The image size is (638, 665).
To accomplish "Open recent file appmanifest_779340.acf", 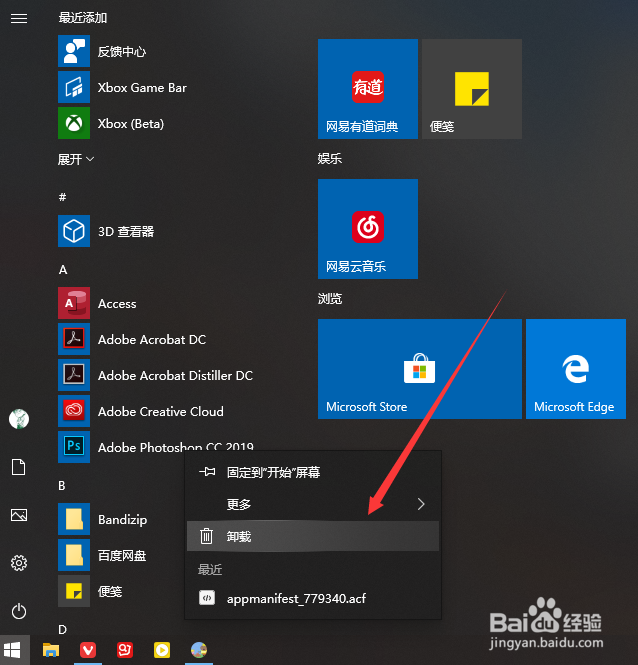I will point(313,598).
